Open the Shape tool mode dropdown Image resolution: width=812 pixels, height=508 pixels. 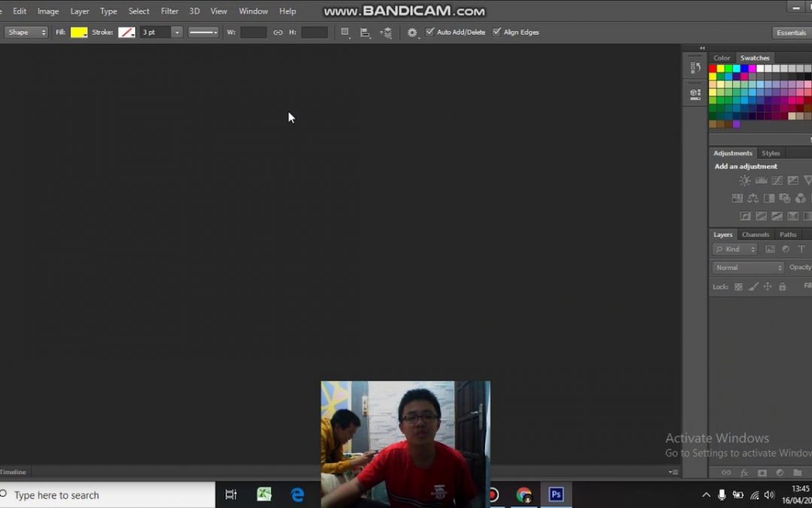click(26, 32)
